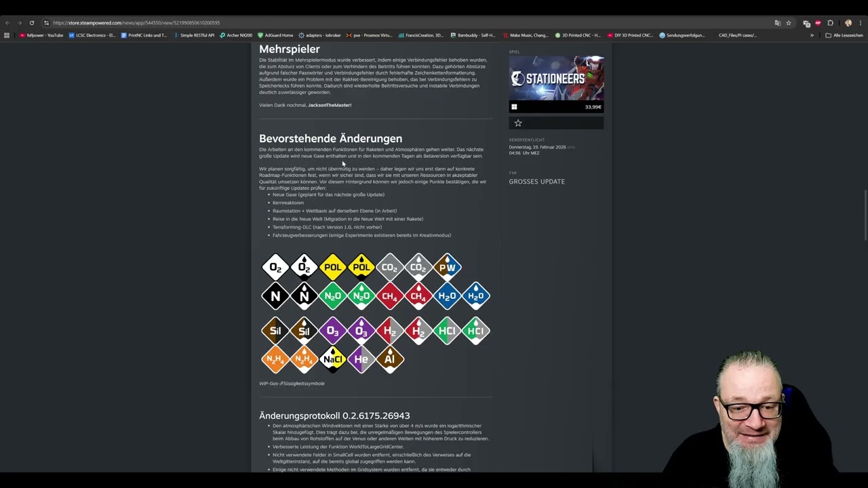Click the red-gray H2 gas icon without droplet
This screenshot has height=488, width=868.
[390, 331]
